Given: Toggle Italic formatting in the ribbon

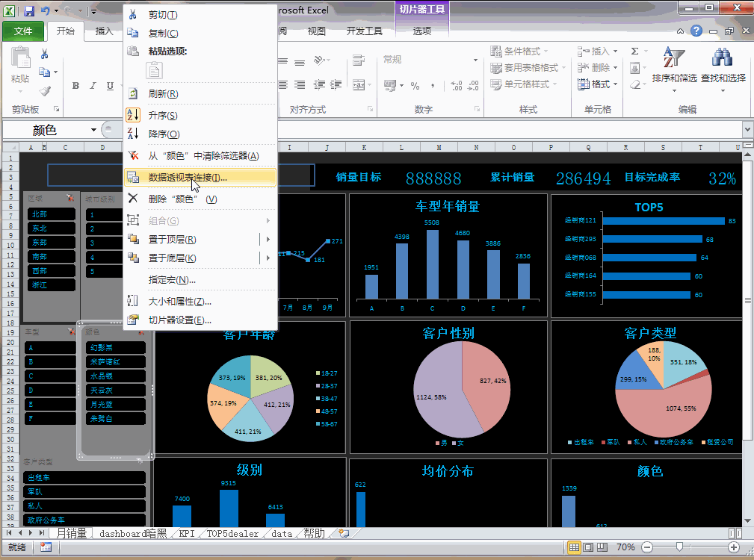Looking at the screenshot, I should 93,86.
